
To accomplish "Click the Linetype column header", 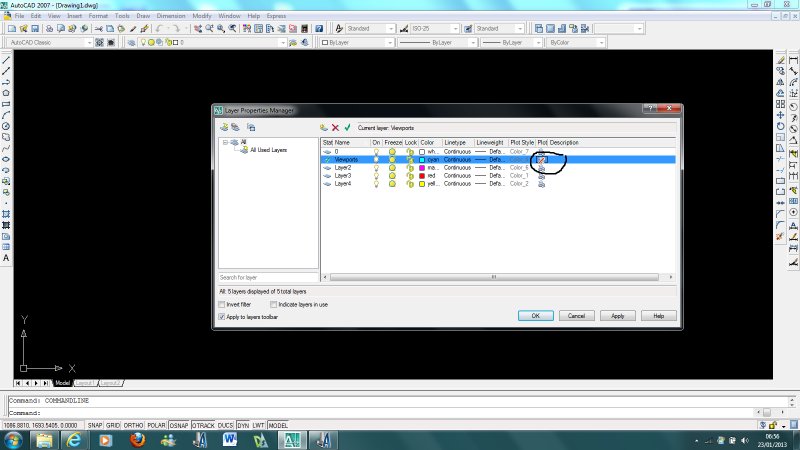I will (458, 142).
